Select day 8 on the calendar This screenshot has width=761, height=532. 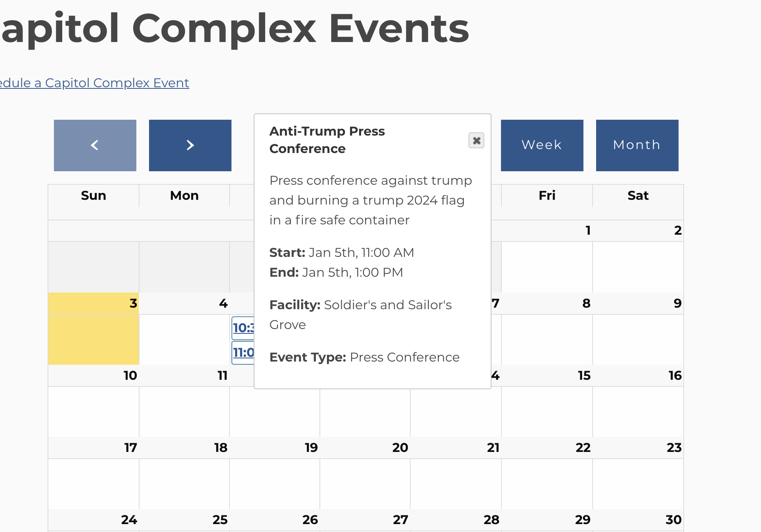coord(586,303)
